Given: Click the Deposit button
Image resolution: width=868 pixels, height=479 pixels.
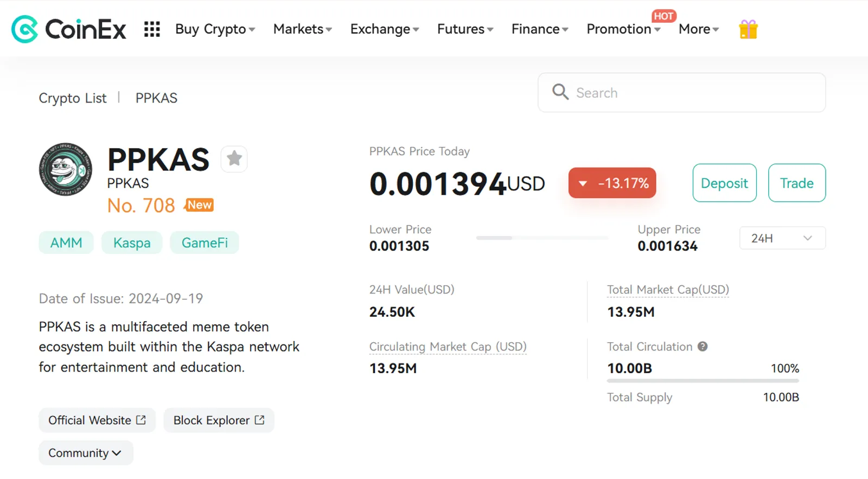Looking at the screenshot, I should [724, 183].
